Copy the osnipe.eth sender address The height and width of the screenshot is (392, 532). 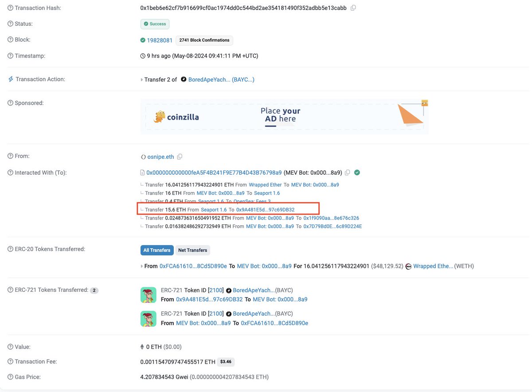point(180,157)
